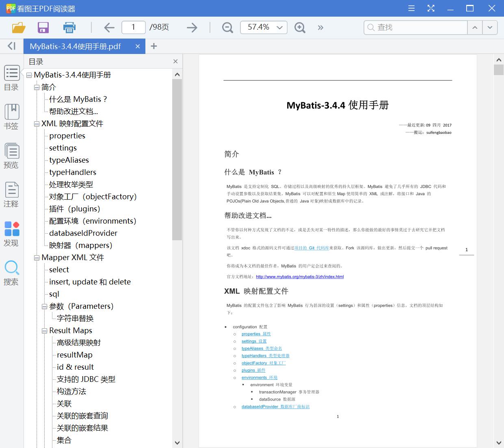Print the document with printer icon
The width and height of the screenshot is (504, 448).
pyautogui.click(x=69, y=28)
